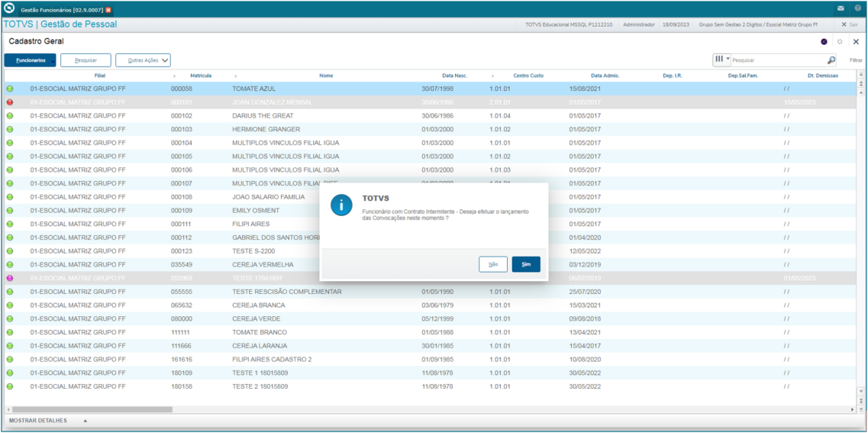Open the mail envelope icon in the top bar
Viewport: 868px width, 433px height.
pyautogui.click(x=841, y=9)
